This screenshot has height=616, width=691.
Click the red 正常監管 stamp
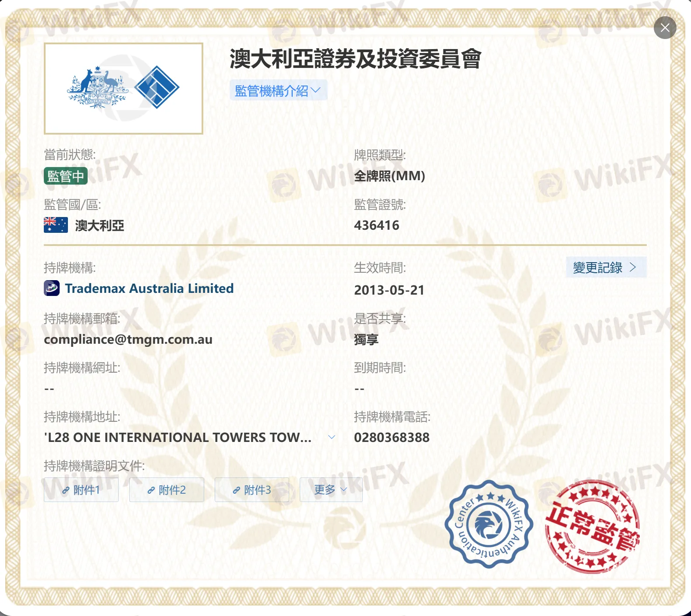[x=592, y=527]
